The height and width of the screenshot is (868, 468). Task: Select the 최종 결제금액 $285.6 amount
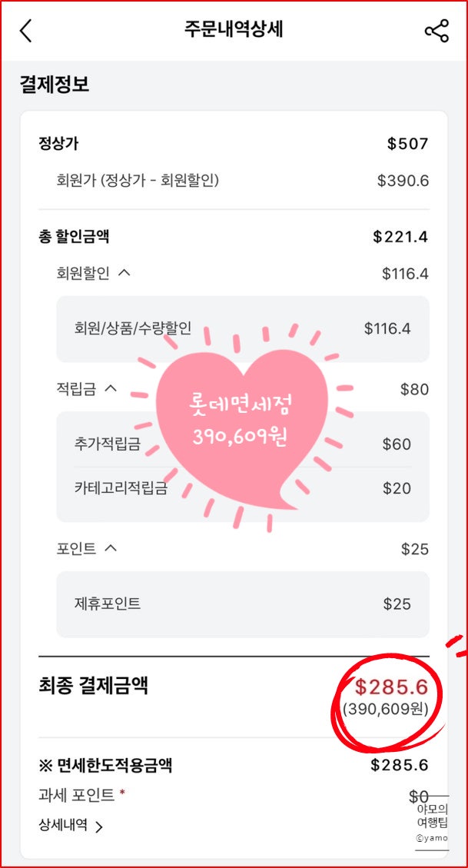click(392, 687)
